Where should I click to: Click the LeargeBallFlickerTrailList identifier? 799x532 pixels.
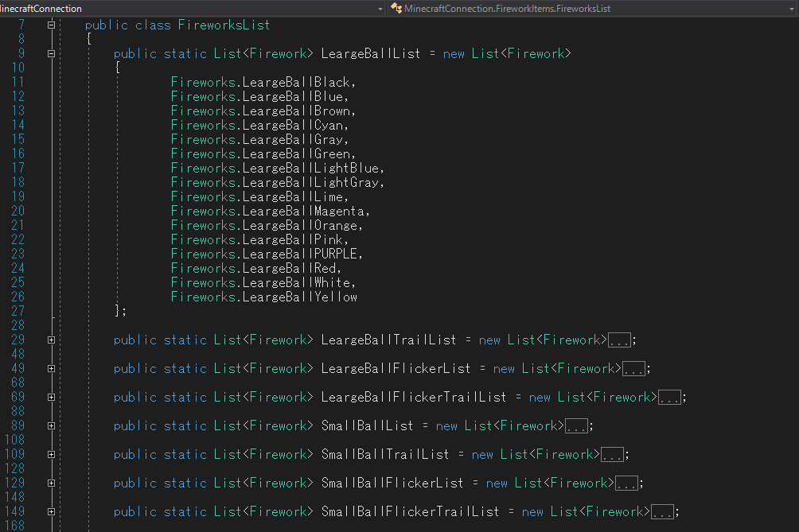(413, 397)
